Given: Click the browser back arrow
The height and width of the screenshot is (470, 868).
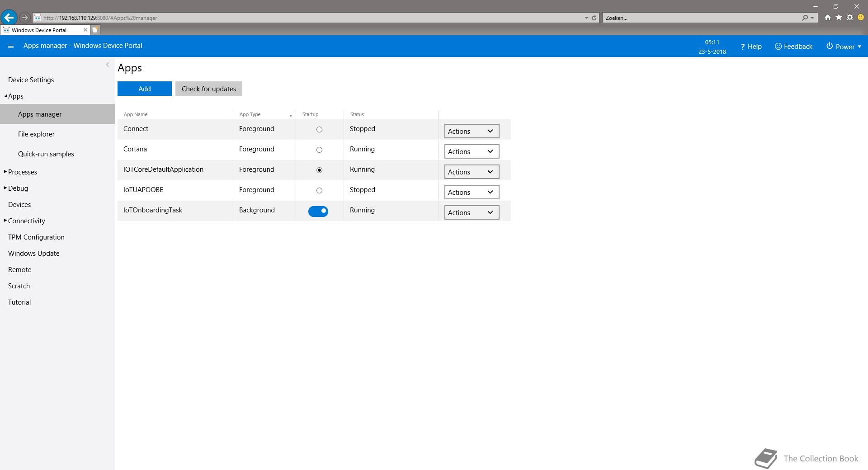Looking at the screenshot, I should click(9, 18).
